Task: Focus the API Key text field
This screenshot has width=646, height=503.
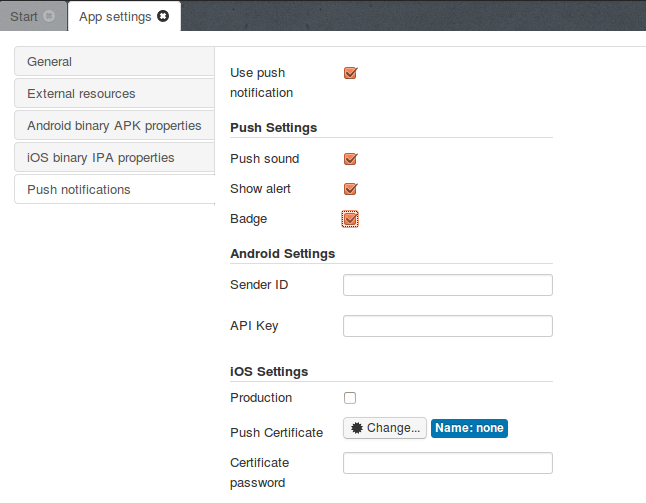Action: pyautogui.click(x=447, y=326)
